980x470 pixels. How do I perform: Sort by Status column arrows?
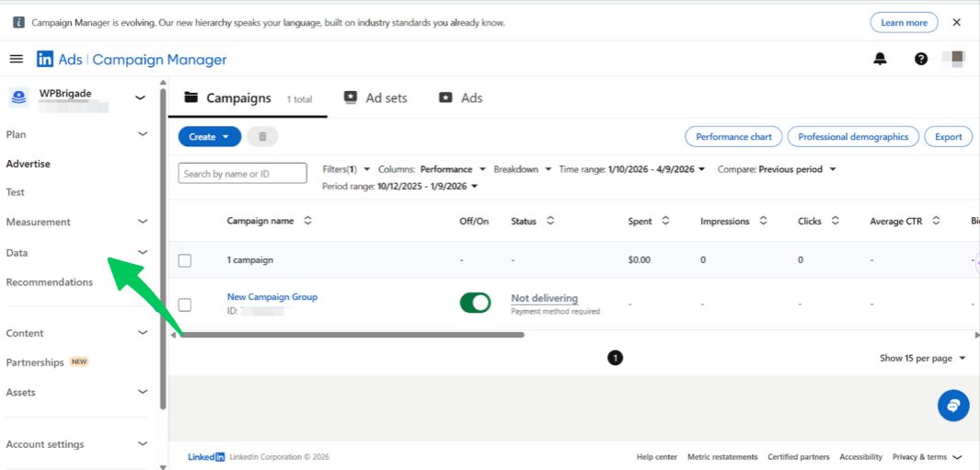tap(550, 221)
